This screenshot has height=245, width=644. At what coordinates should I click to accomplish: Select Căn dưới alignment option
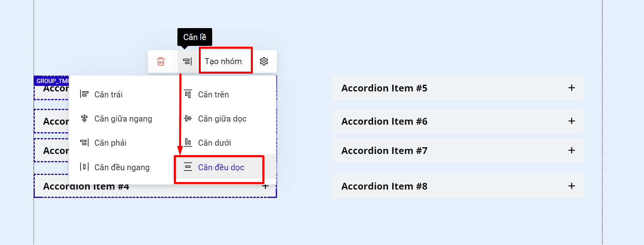coord(214,143)
